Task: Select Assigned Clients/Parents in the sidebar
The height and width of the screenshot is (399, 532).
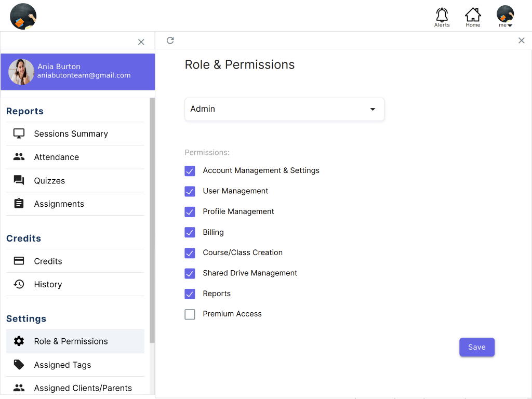Action: [x=83, y=388]
